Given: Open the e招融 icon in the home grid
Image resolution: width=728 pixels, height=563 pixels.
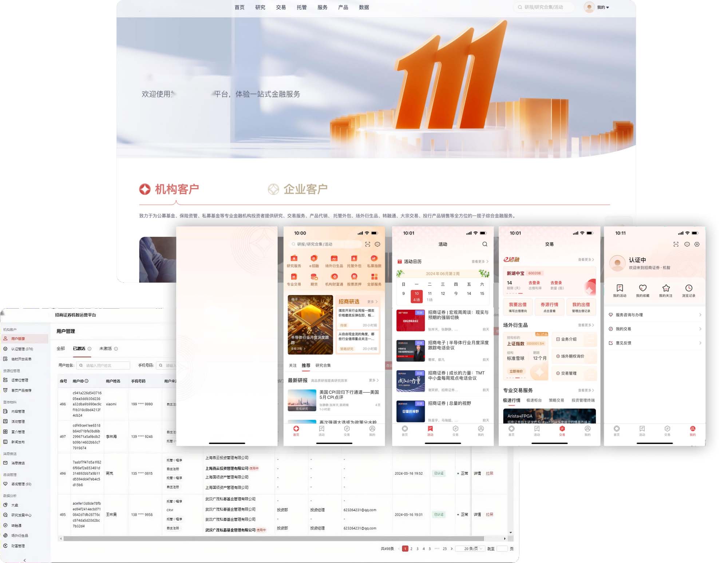Looking at the screenshot, I should 314,261.
